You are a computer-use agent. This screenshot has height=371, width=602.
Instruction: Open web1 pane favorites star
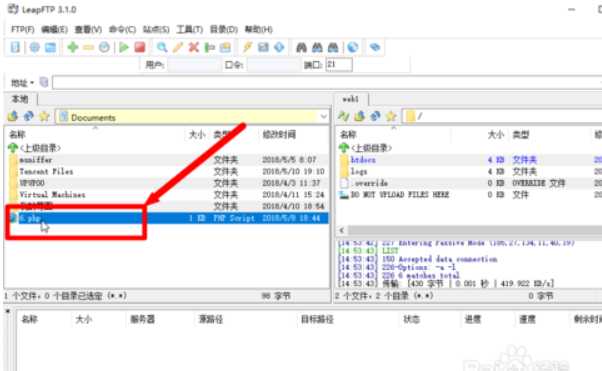click(391, 116)
